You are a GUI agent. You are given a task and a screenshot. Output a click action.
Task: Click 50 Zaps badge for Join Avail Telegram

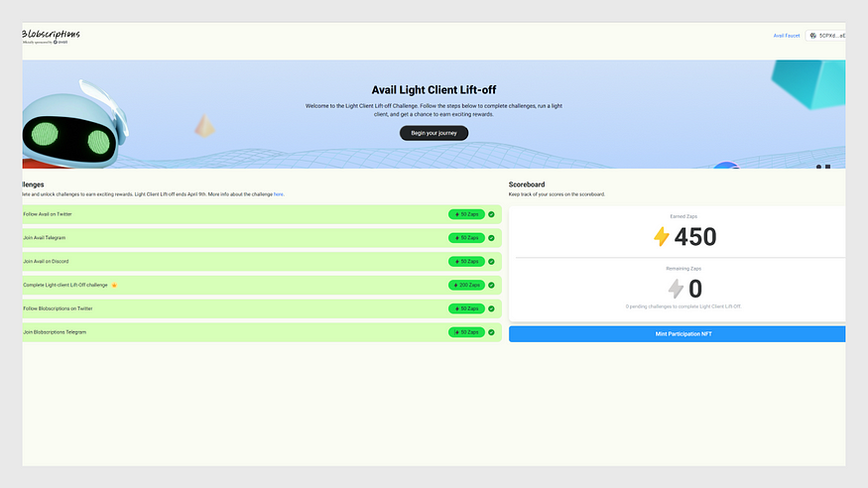pyautogui.click(x=466, y=238)
